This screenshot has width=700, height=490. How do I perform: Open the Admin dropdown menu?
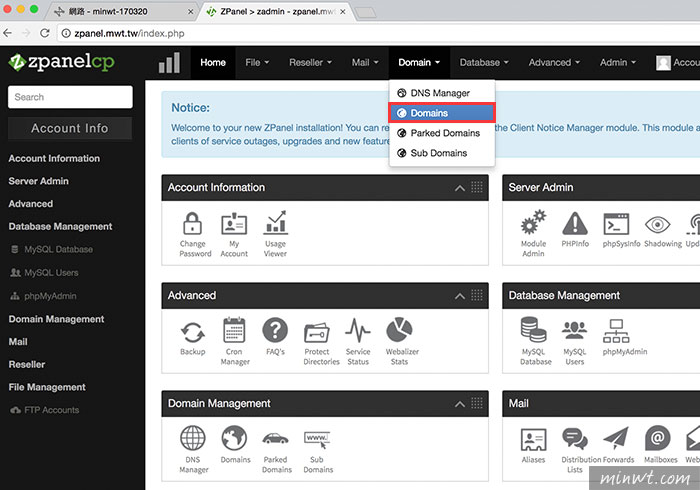(x=618, y=62)
